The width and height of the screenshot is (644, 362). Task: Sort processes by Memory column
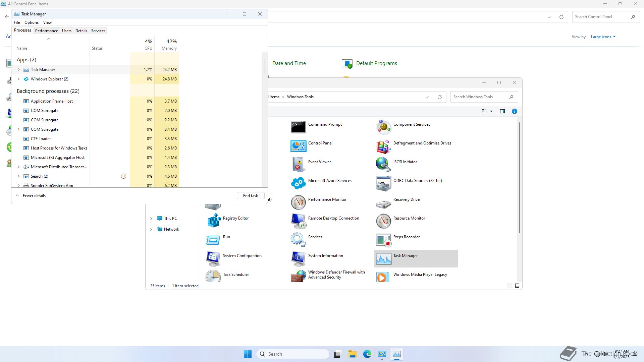[167, 44]
